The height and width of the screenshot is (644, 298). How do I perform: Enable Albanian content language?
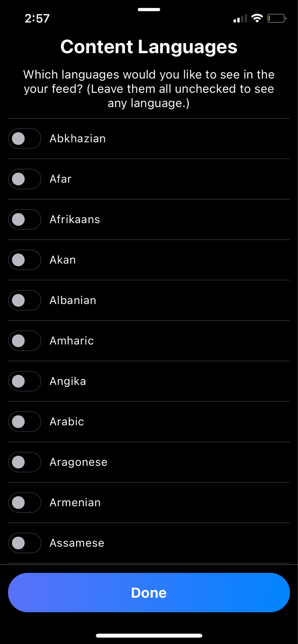[25, 300]
